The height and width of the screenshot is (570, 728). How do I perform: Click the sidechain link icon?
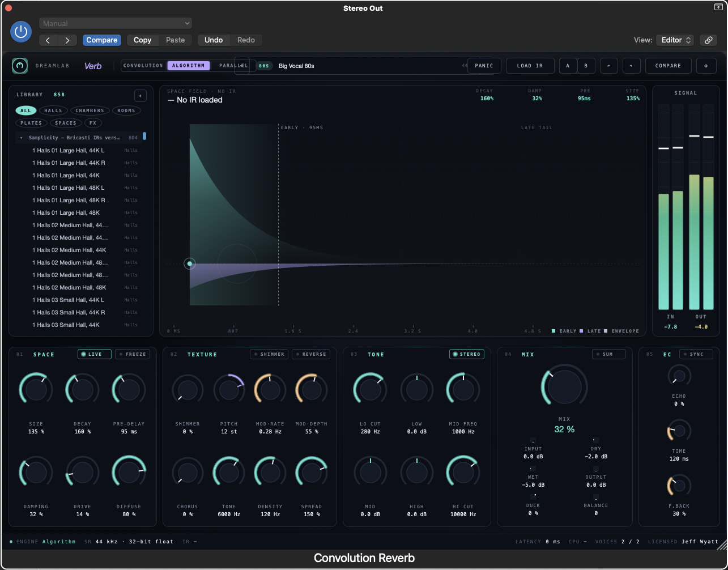(x=708, y=40)
